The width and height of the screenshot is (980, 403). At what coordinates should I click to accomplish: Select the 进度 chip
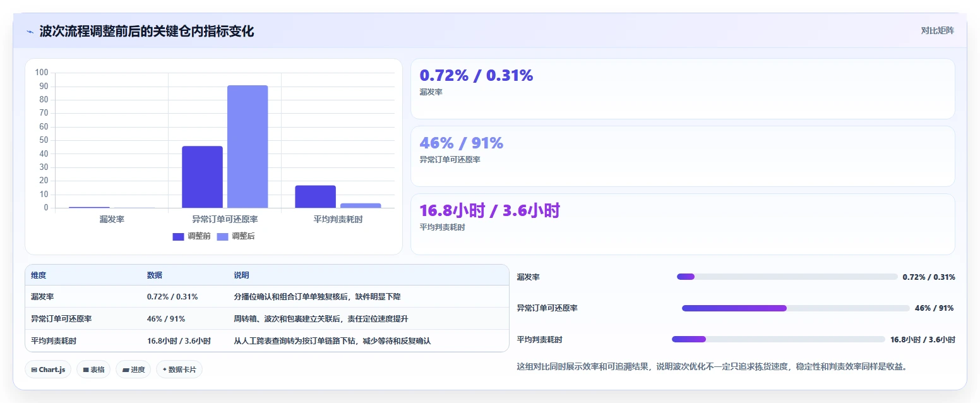pyautogui.click(x=133, y=370)
